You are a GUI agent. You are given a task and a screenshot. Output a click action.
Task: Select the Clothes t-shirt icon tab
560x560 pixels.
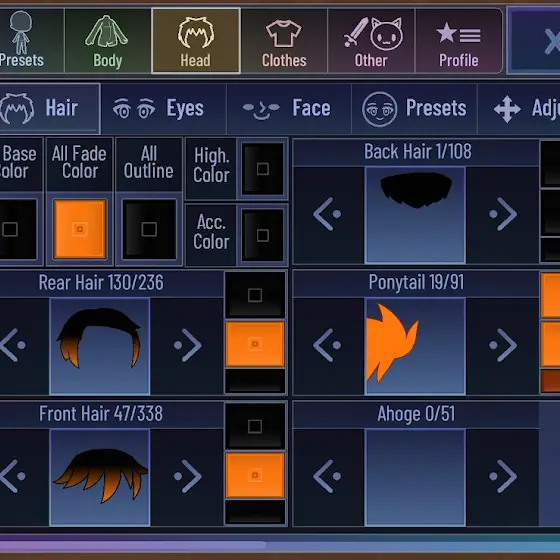284,41
